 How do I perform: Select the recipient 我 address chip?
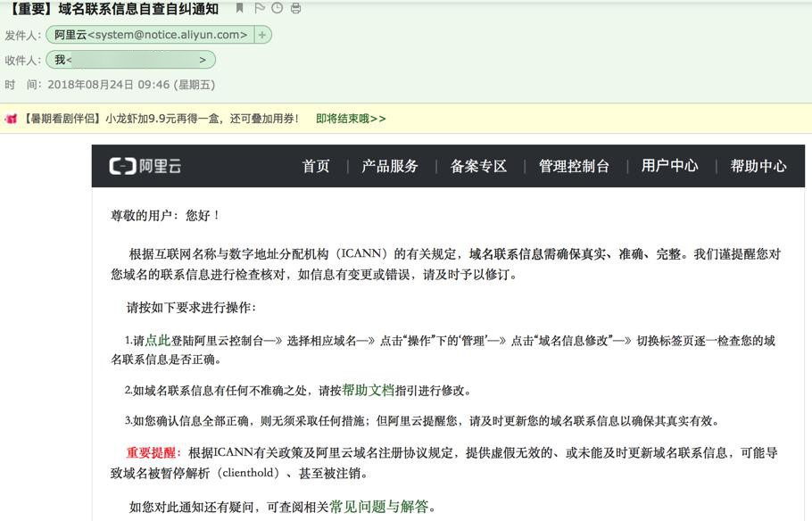[x=130, y=60]
